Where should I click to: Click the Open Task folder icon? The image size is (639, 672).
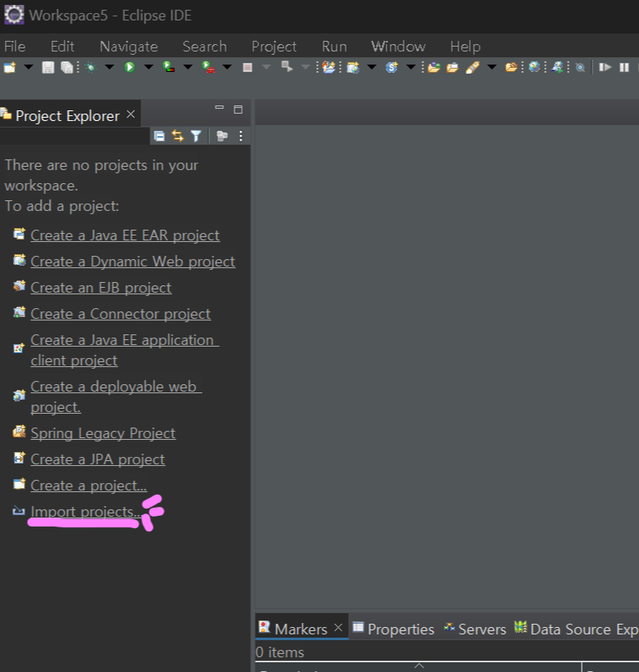point(453,67)
